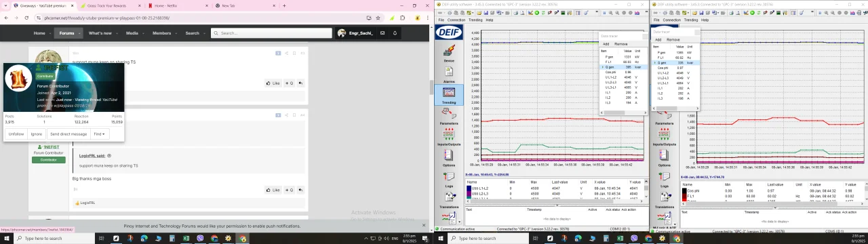Expand the Forums nav dropdown arrow
This screenshot has height=244, width=868.
coord(79,33)
